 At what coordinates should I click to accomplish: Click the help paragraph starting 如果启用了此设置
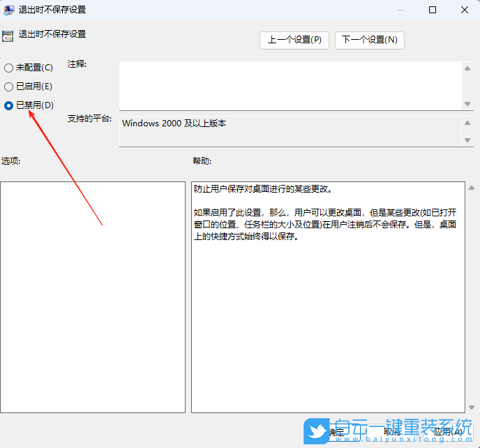click(325, 225)
